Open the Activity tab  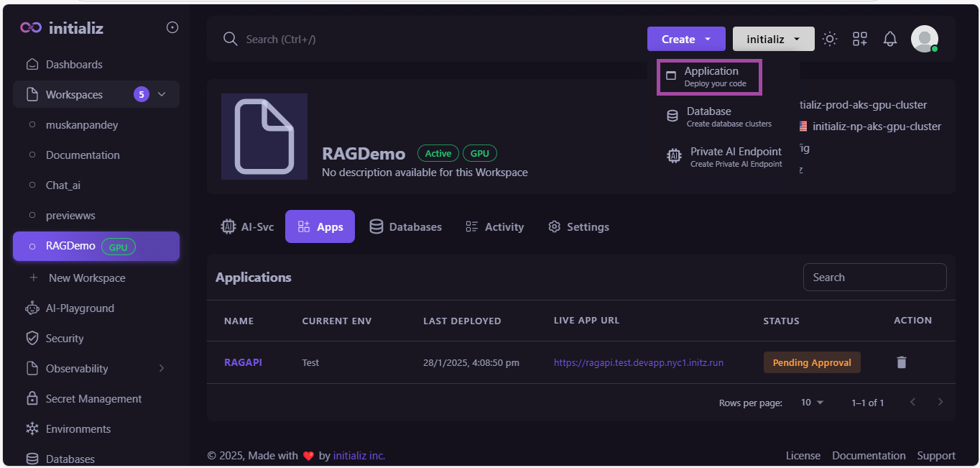pyautogui.click(x=494, y=226)
